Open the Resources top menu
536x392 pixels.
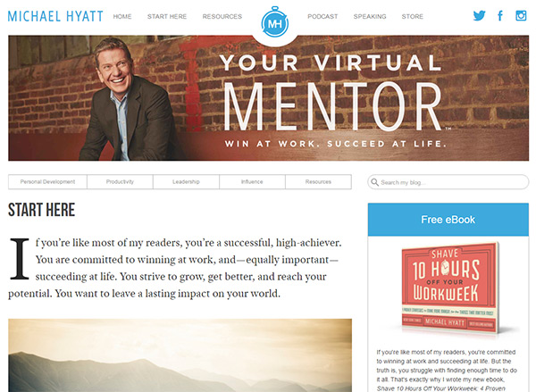click(222, 16)
